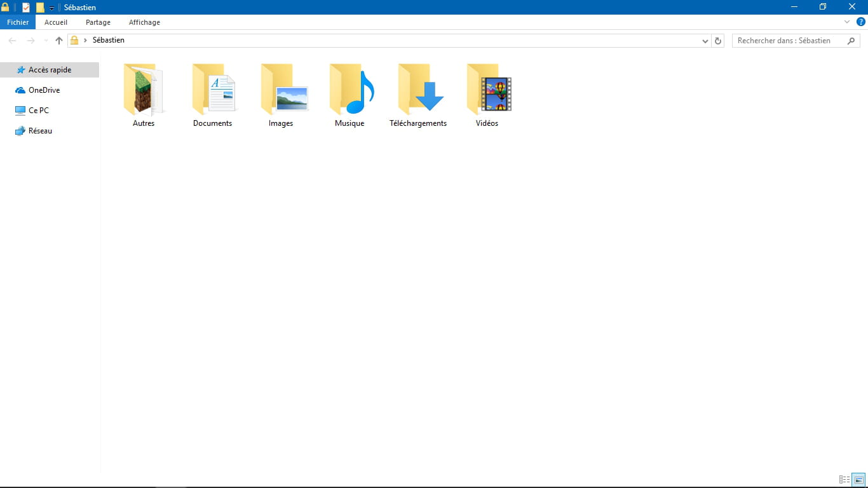
Task: Click the Autres folder name label
Action: [144, 123]
